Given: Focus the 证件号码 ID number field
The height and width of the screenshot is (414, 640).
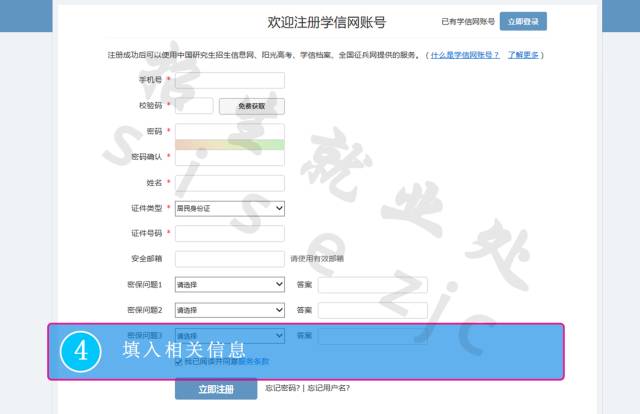Looking at the screenshot, I should pyautogui.click(x=230, y=234).
